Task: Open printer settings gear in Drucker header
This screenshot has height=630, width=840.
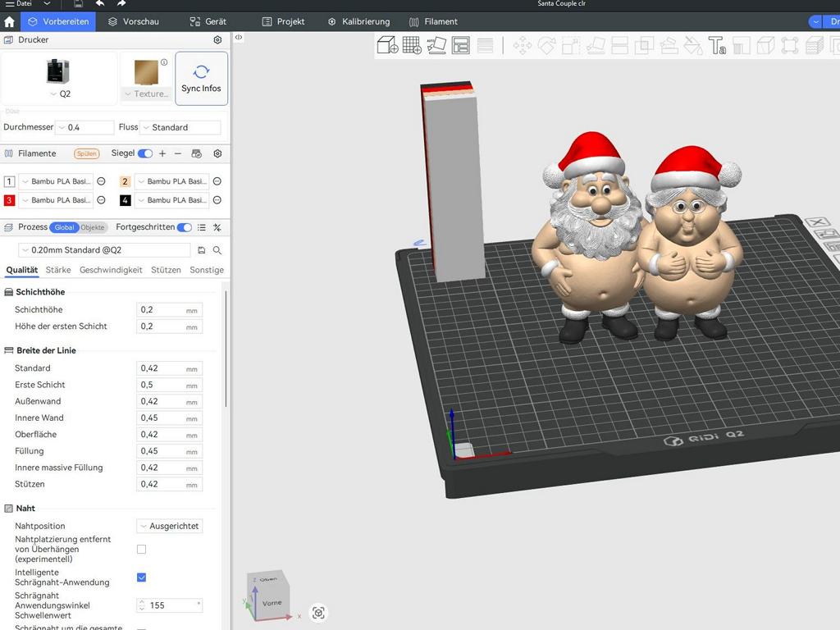Action: [217, 39]
